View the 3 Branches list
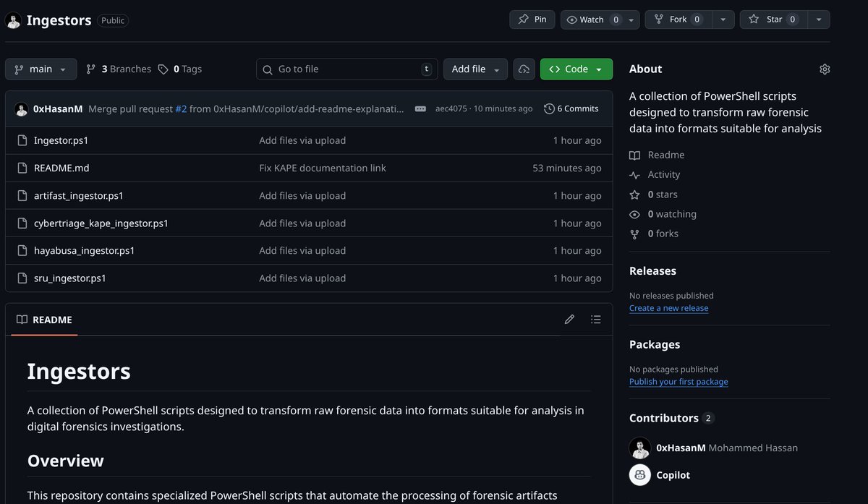Image resolution: width=868 pixels, height=504 pixels. coord(119,69)
